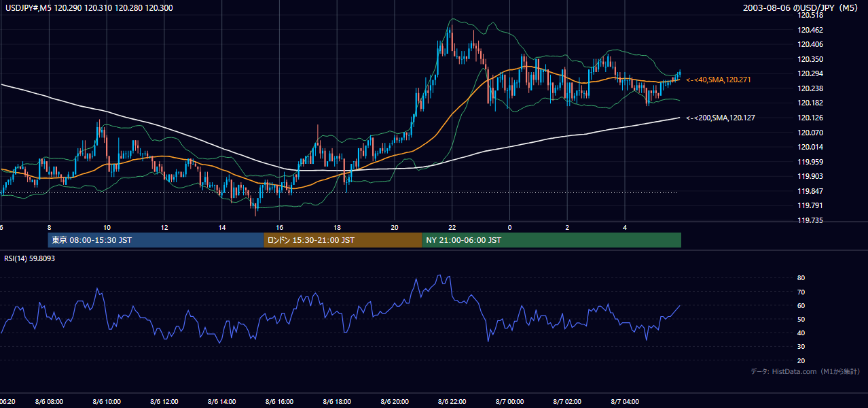This screenshot has width=868, height=408.
Task: Click the 8/6 10:00 time axis label
Action: 107,402
